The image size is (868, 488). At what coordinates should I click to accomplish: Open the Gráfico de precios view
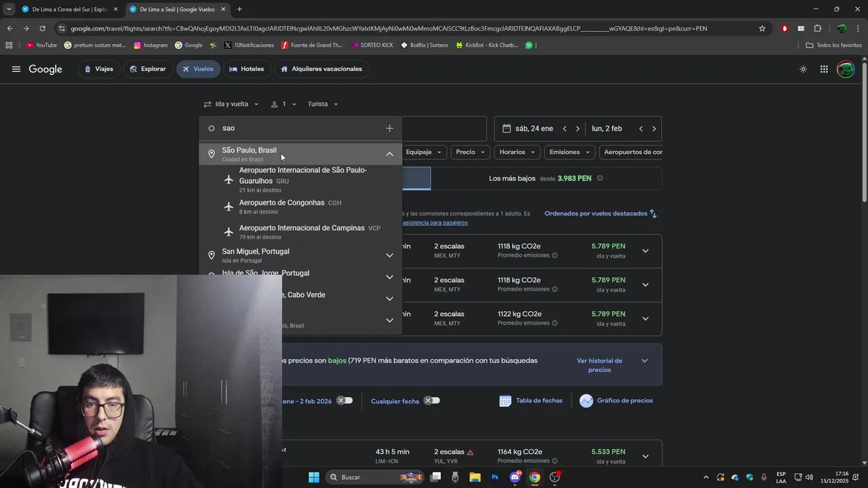pos(616,401)
